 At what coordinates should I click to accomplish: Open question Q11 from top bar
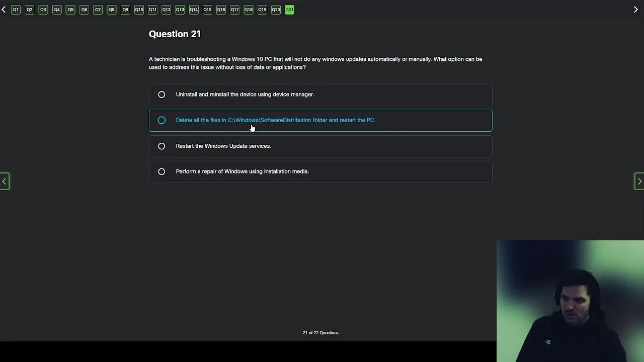(x=152, y=10)
